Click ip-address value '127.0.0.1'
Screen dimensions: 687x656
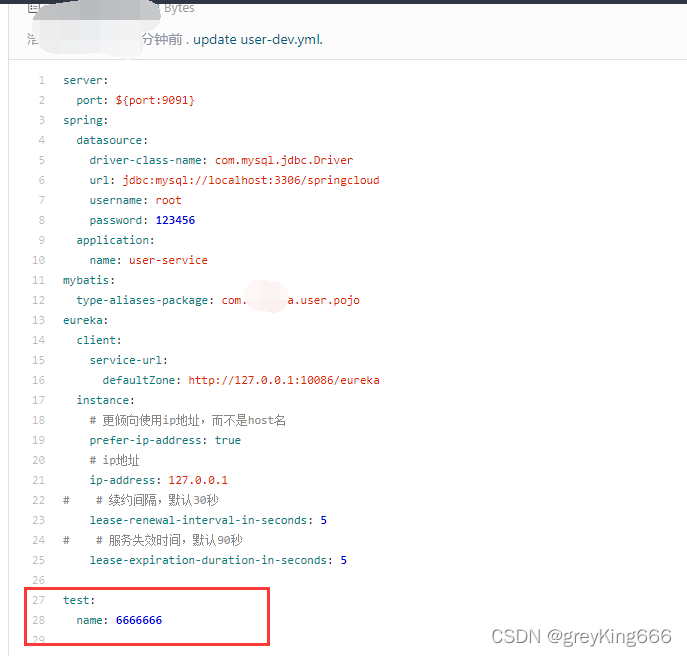(x=198, y=480)
